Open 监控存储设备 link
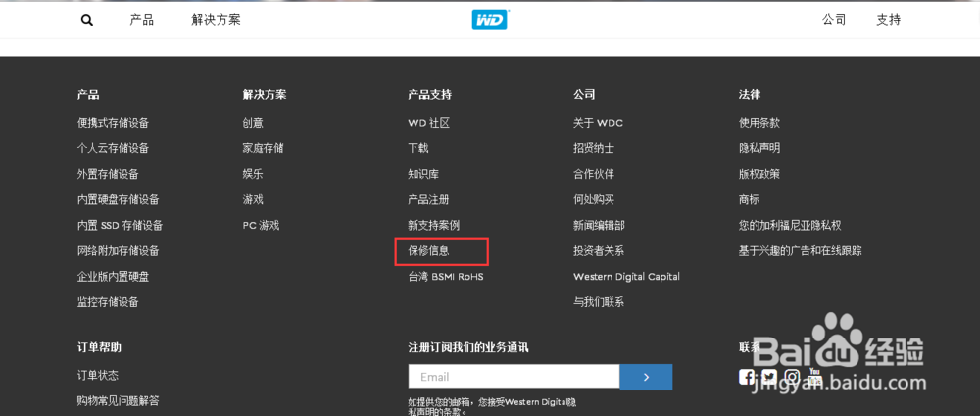The image size is (980, 416). coord(108,302)
